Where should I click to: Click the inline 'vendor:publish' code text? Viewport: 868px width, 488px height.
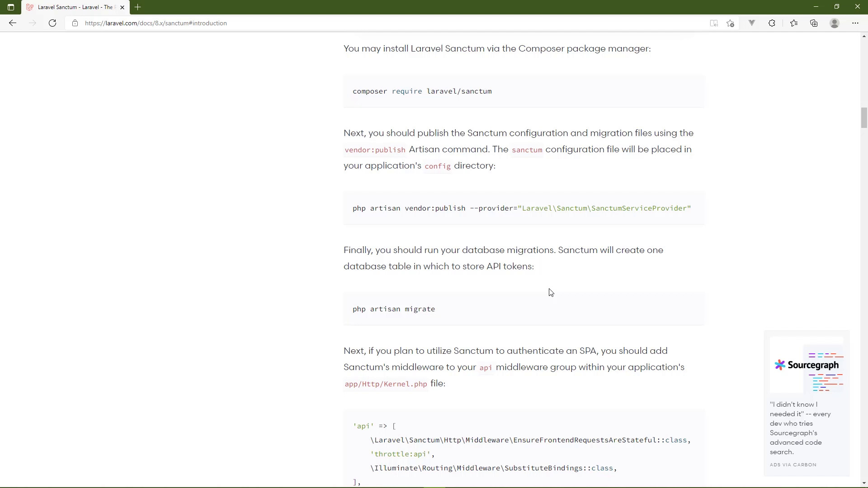tap(375, 150)
